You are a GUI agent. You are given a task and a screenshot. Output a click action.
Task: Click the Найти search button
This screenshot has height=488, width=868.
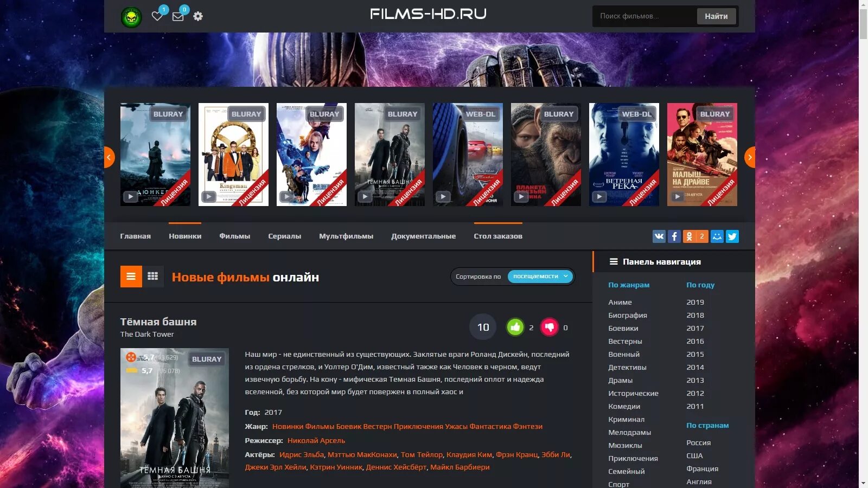tap(716, 16)
